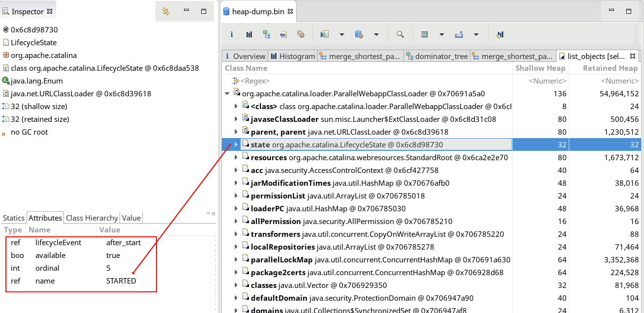Create a histogram from toolbar icon
The height and width of the screenshot is (313, 644).
click(249, 34)
